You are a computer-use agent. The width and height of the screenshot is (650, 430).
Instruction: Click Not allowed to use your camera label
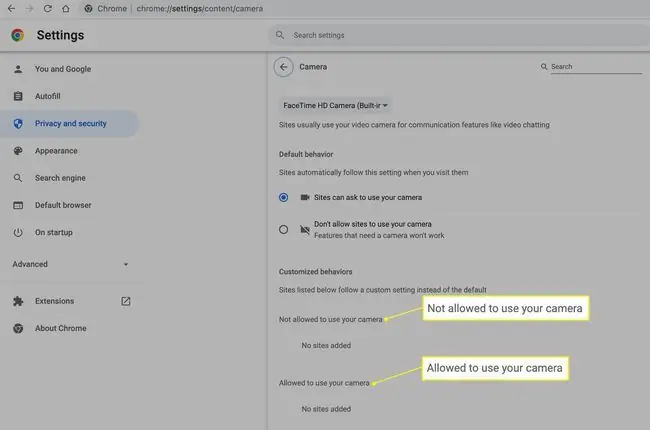330,320
